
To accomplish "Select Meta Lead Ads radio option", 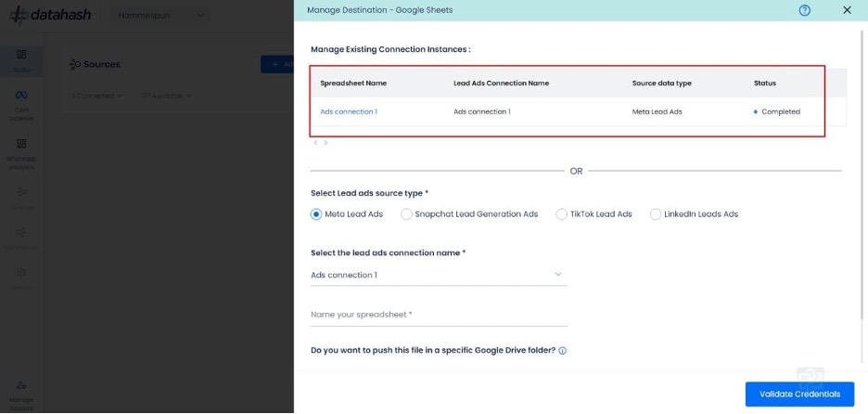I will 316,213.
